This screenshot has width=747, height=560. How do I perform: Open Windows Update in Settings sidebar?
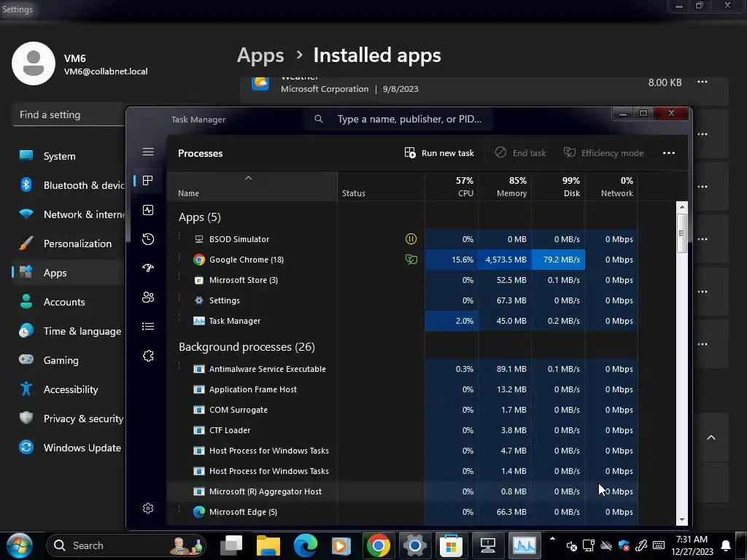tap(69, 448)
